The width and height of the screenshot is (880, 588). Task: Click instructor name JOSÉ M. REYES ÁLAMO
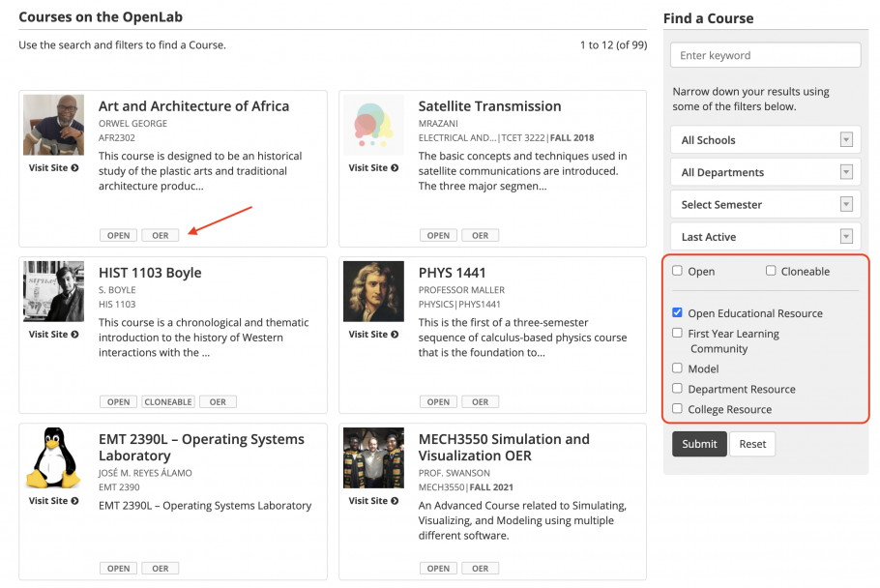click(145, 473)
